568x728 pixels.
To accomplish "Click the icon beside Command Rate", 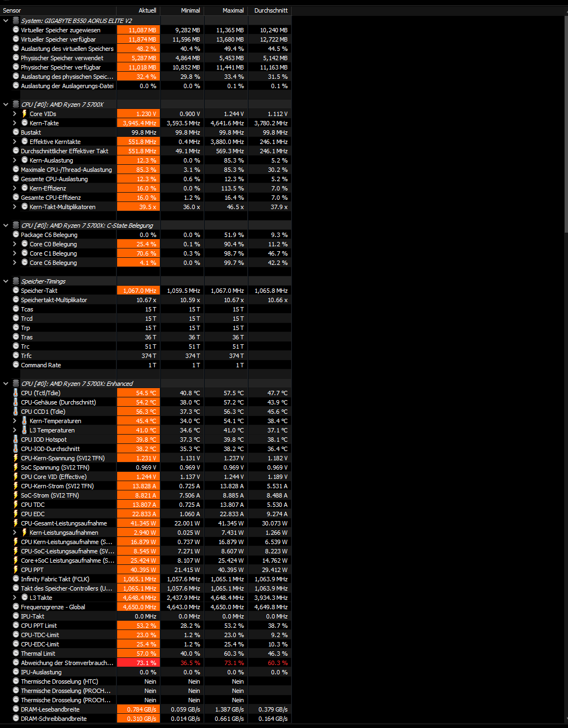I will coord(16,365).
